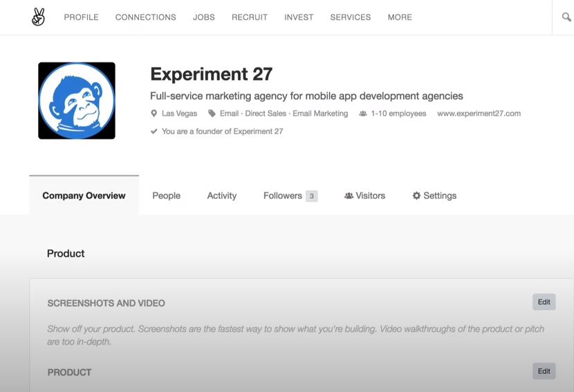Click the 1-10 employees label
The height and width of the screenshot is (392, 574).
pyautogui.click(x=398, y=113)
